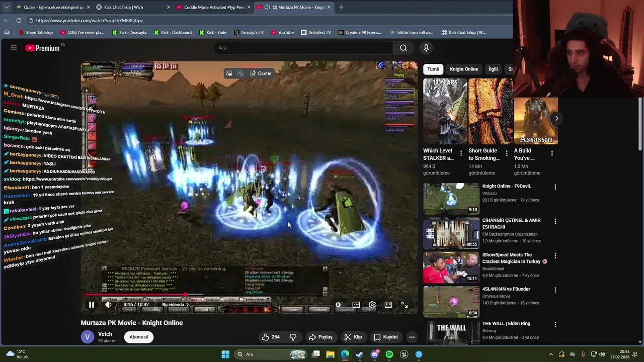Dislike the video
Viewport: 644px width, 362px height.
(293, 337)
